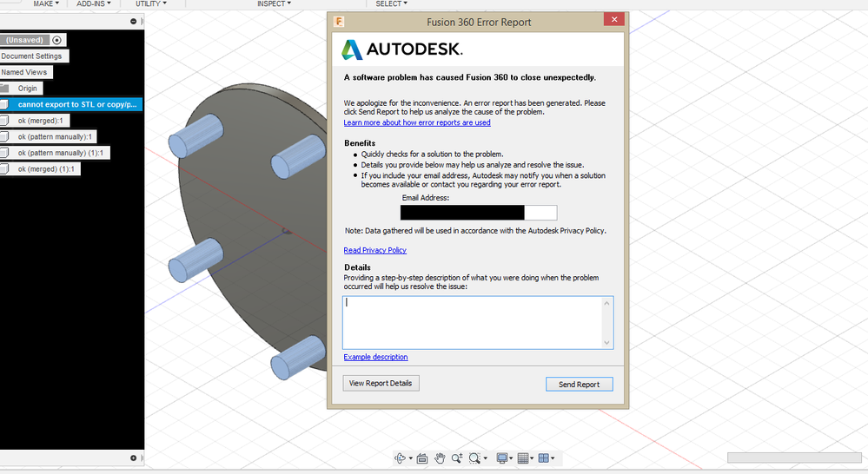Select the Origin browser entry
The image size is (868, 474).
(x=27, y=88)
